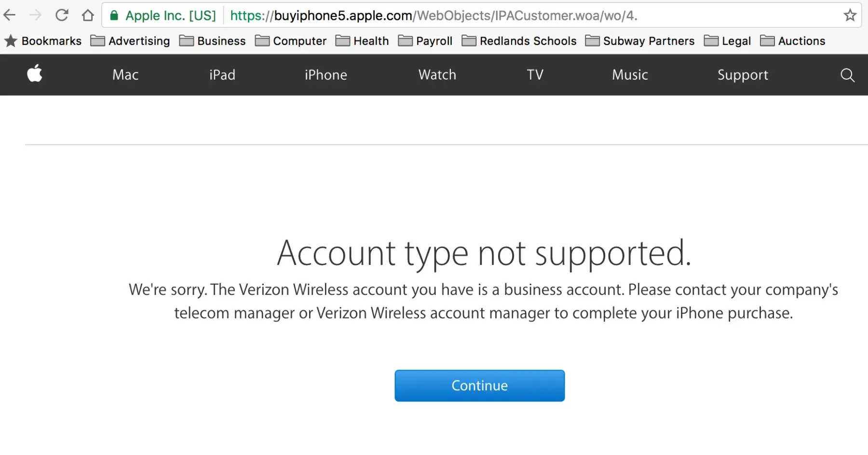This screenshot has width=868, height=455.
Task: Click the Apple logo home icon
Action: [x=35, y=74]
